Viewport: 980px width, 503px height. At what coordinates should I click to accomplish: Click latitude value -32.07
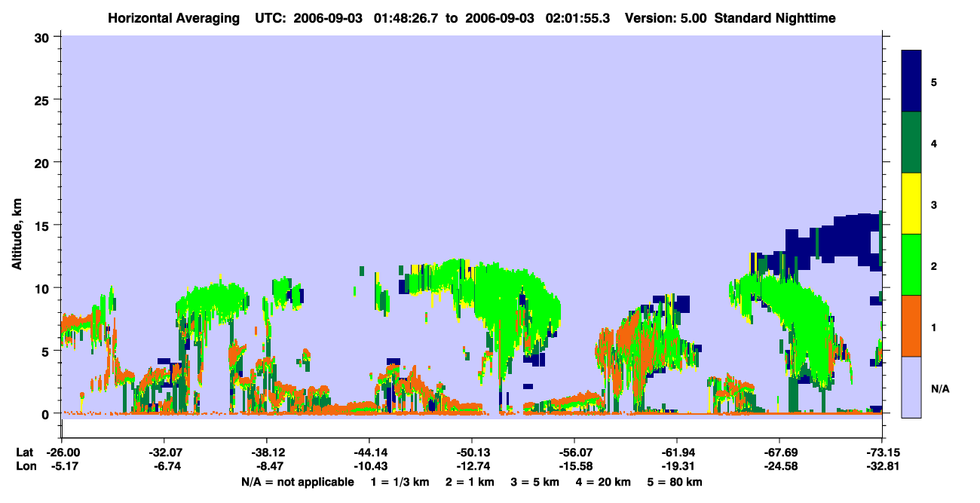click(x=164, y=452)
